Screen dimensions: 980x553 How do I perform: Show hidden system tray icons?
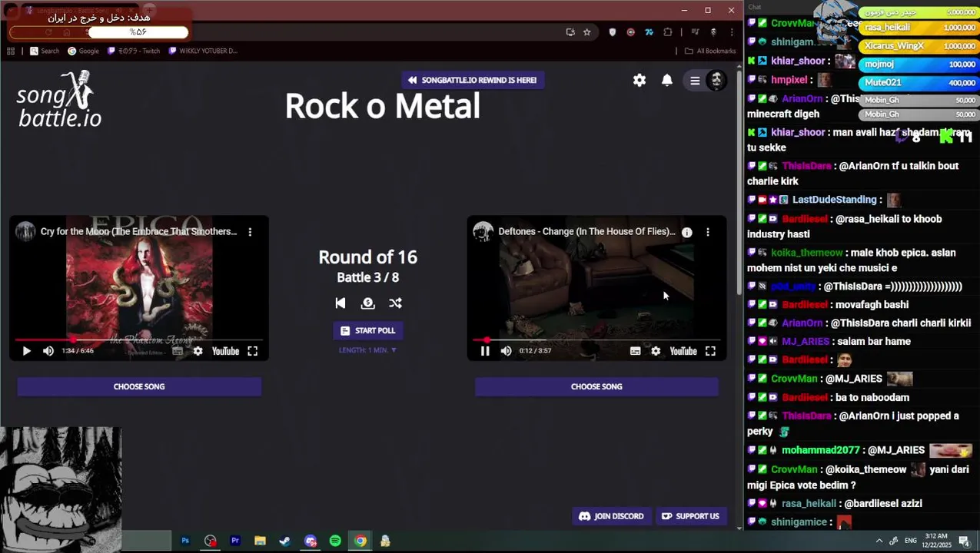point(879,541)
